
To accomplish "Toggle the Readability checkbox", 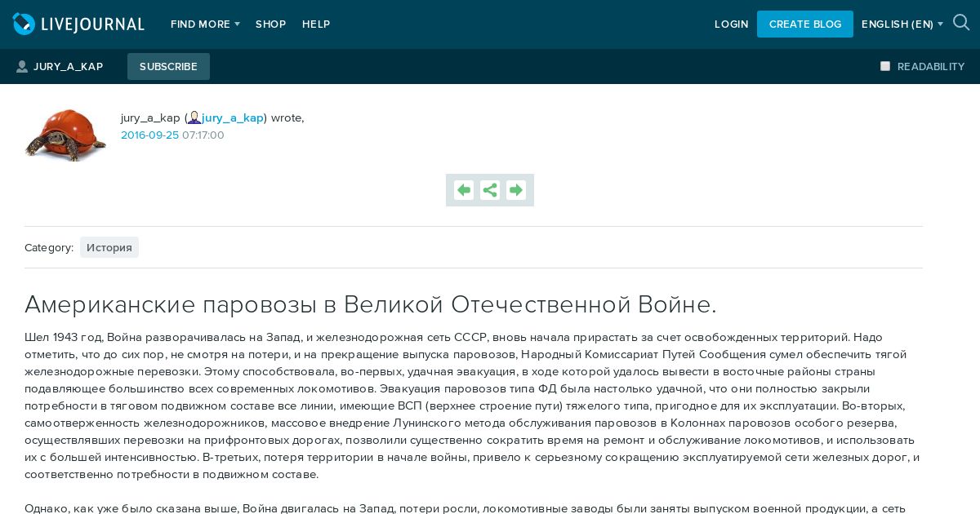I will pyautogui.click(x=885, y=66).
